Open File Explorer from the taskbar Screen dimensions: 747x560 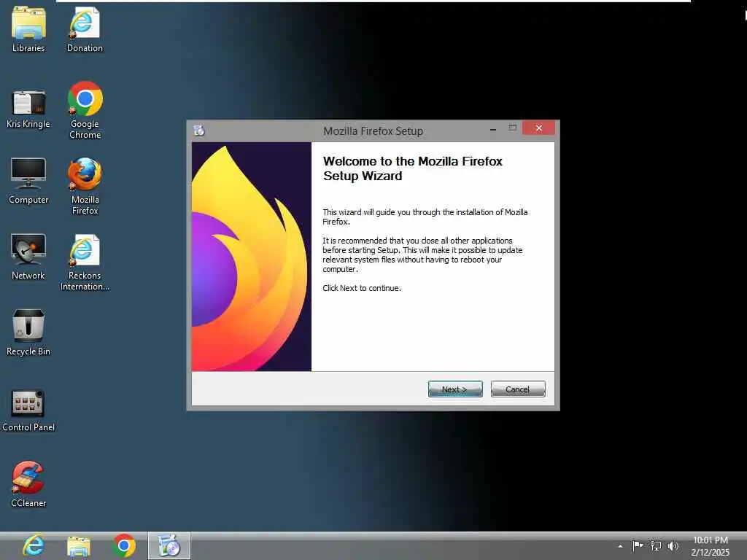[79, 546]
